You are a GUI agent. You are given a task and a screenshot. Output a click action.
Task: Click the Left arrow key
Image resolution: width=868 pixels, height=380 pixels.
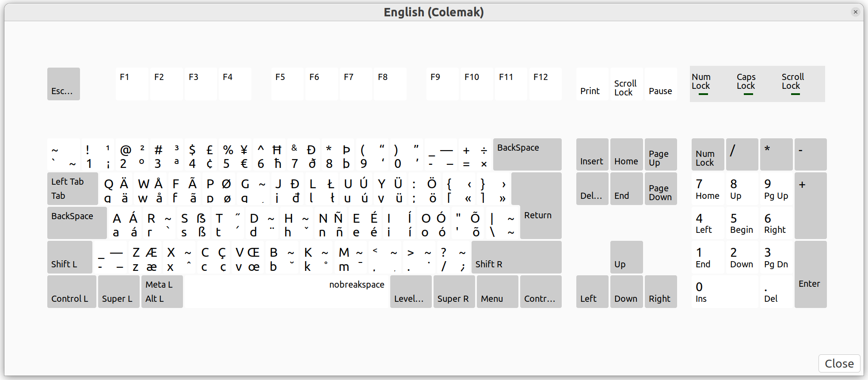tap(592, 292)
